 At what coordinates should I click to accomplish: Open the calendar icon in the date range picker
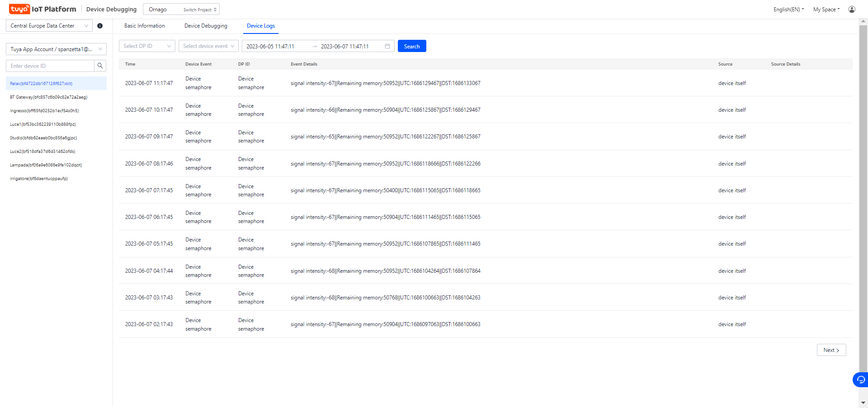(387, 46)
